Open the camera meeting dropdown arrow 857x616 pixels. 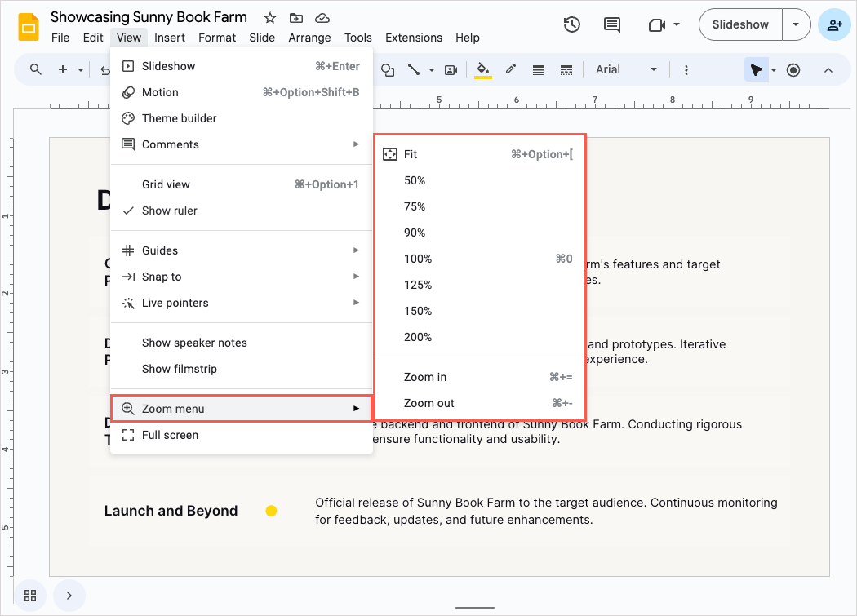pos(677,24)
